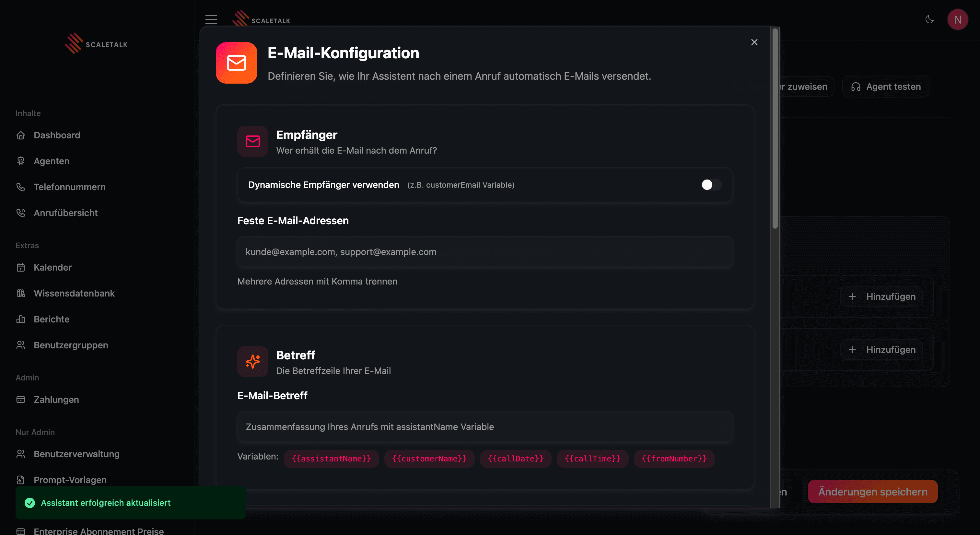Toggle dark mode with the moon icon
This screenshot has width=980, height=535.
pyautogui.click(x=929, y=19)
